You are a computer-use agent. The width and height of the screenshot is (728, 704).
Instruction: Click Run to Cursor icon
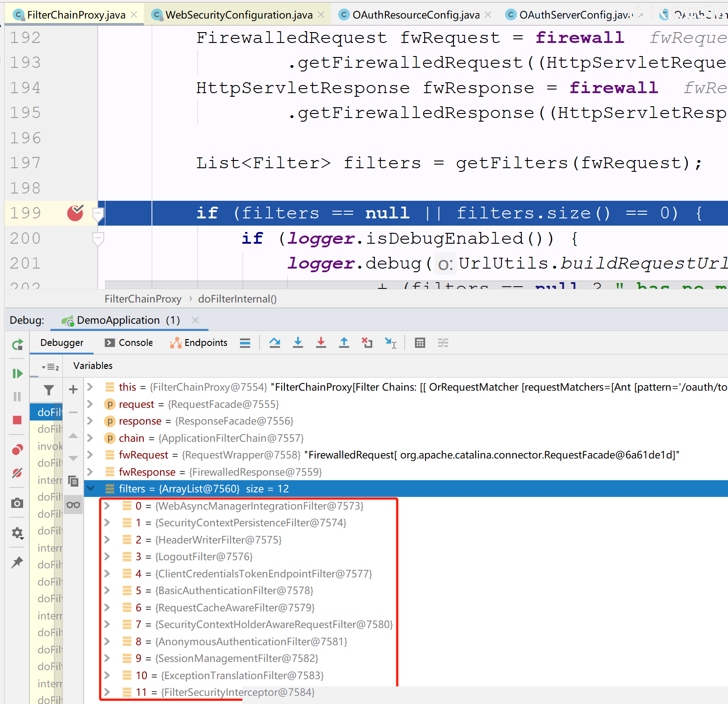pos(391,343)
